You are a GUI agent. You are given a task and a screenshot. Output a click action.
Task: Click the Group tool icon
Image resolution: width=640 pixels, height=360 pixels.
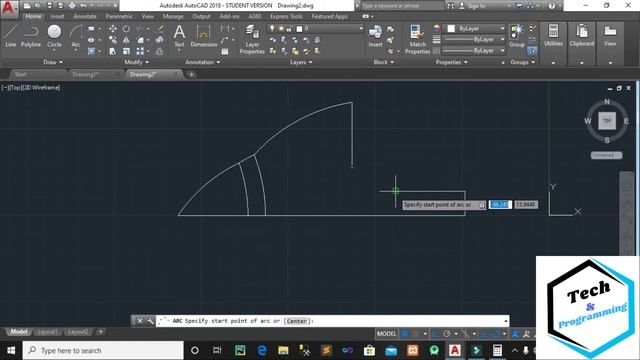pyautogui.click(x=517, y=36)
